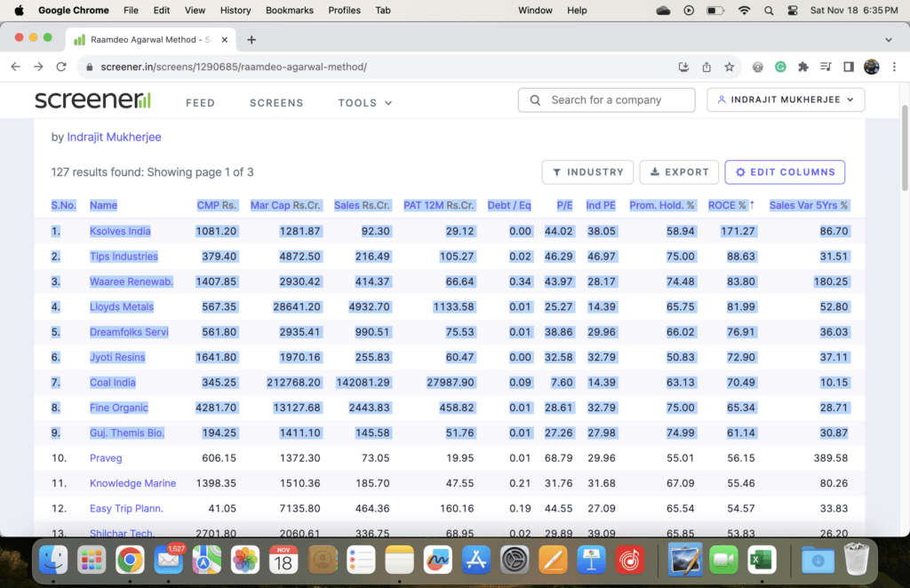Sort by Mar Cap Rs.Cr. column
Viewport: 910px width, 588px height.
pos(285,205)
